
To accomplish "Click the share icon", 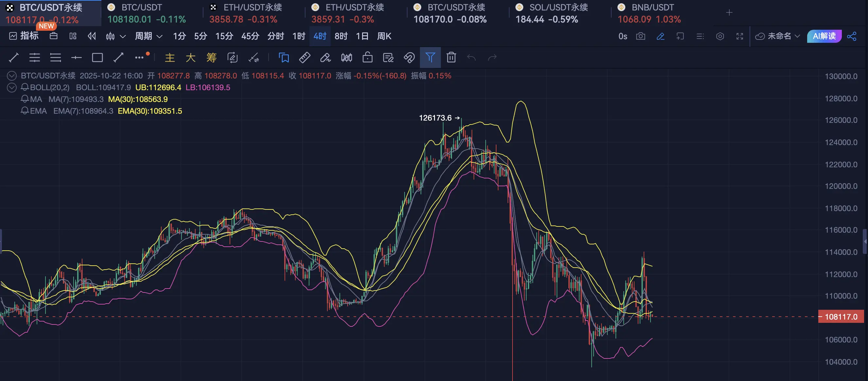I will [852, 36].
